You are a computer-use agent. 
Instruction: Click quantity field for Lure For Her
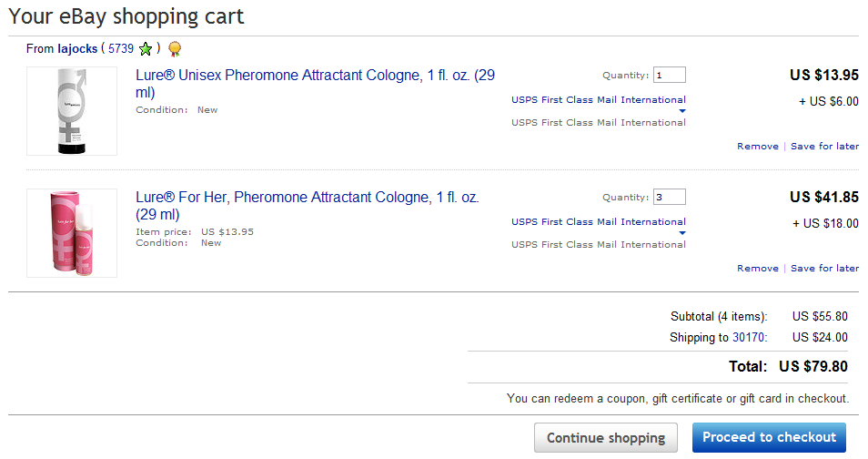pyautogui.click(x=669, y=198)
